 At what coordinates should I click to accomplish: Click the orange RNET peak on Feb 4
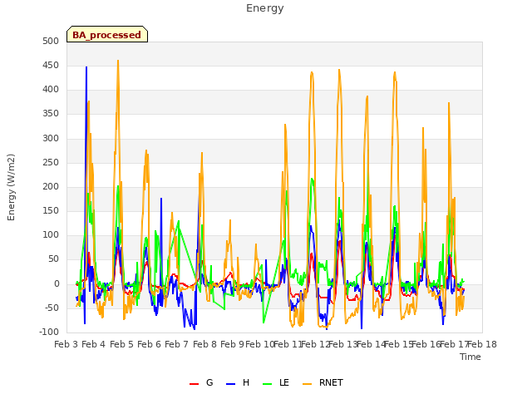118,62
